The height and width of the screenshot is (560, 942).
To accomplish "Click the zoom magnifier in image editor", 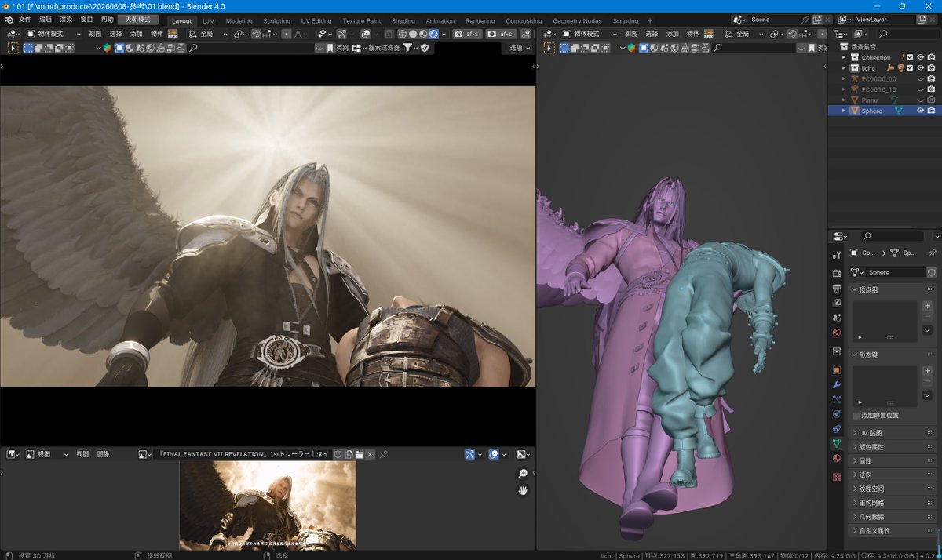I will (x=523, y=474).
